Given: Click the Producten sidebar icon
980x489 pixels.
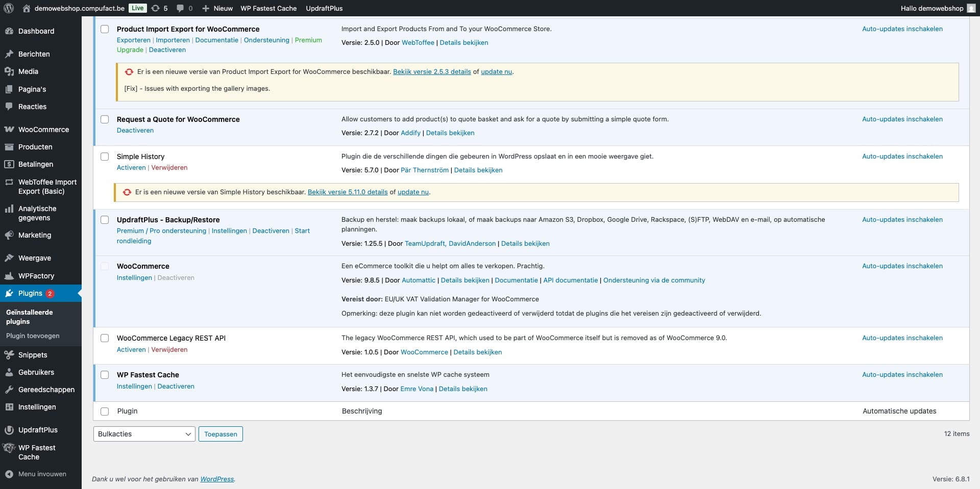Looking at the screenshot, I should pyautogui.click(x=9, y=147).
